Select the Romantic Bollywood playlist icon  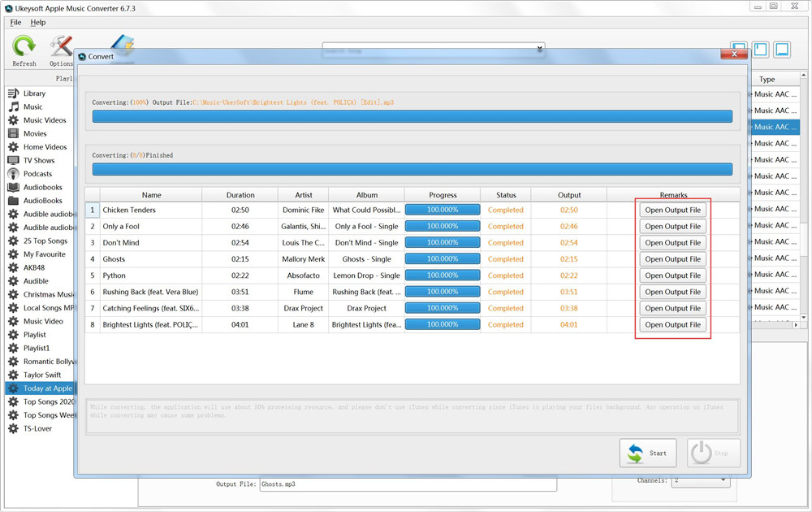click(x=14, y=362)
